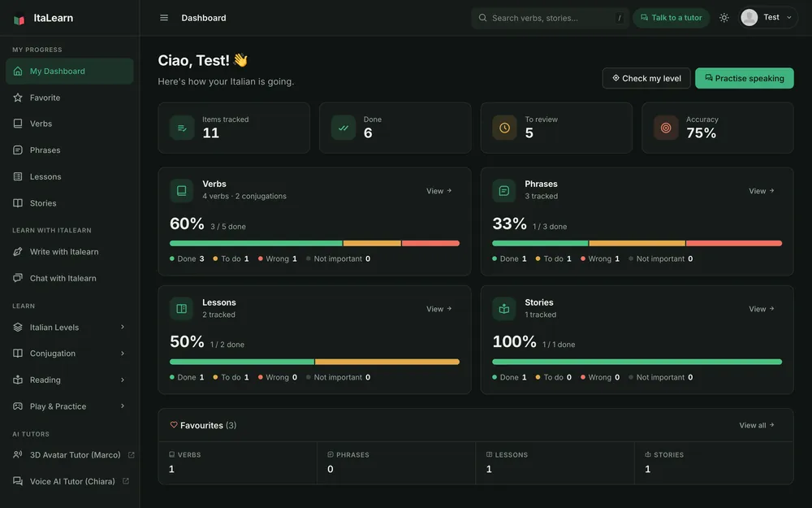Click View all in Favourites
This screenshot has width=812, height=508.
pyautogui.click(x=757, y=425)
